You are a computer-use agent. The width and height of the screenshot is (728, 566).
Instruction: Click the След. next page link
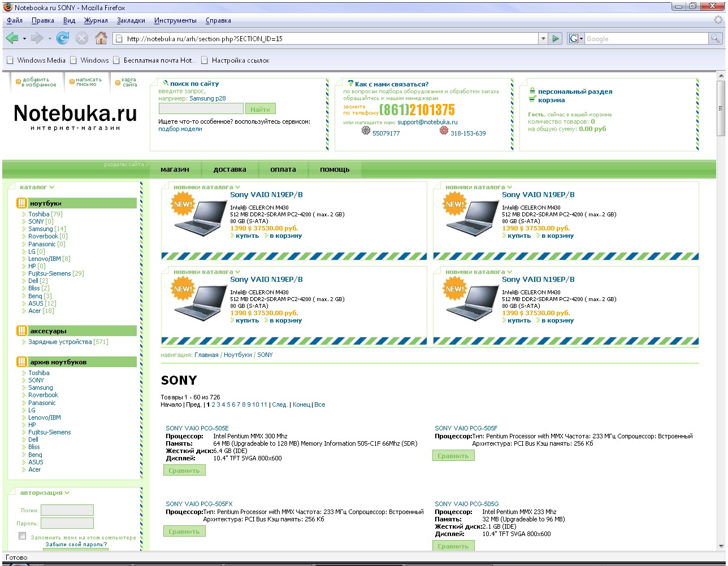tap(279, 404)
